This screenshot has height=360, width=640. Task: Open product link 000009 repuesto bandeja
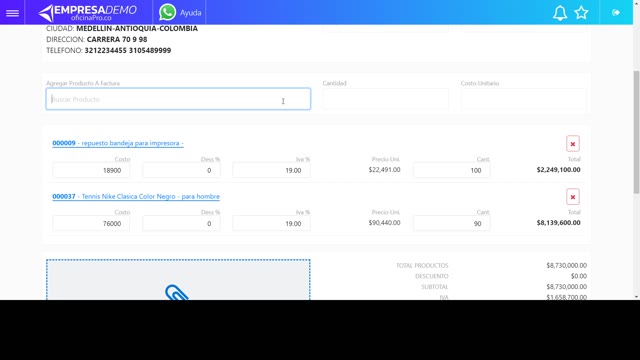118,143
